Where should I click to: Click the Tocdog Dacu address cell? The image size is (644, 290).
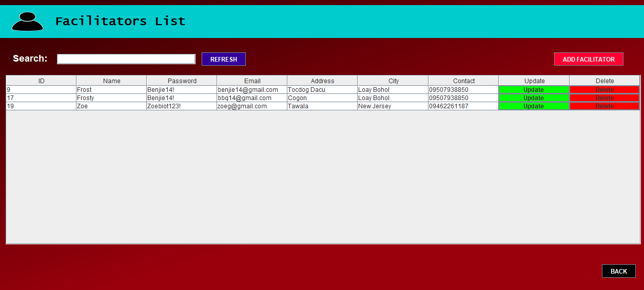(306, 90)
